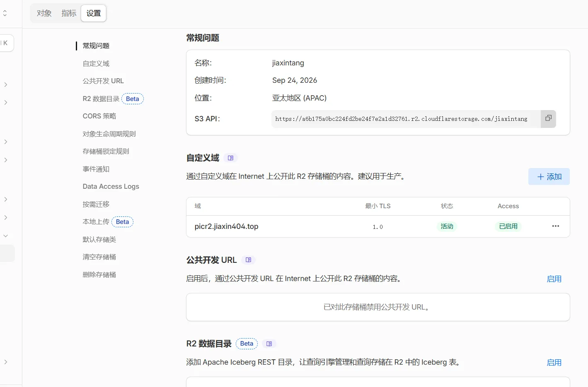Toggle account switcher arrows at top left

(x=5, y=13)
